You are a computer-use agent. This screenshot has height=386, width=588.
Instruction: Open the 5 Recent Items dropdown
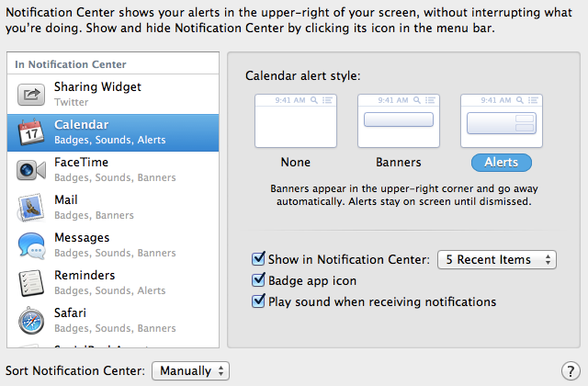497,259
